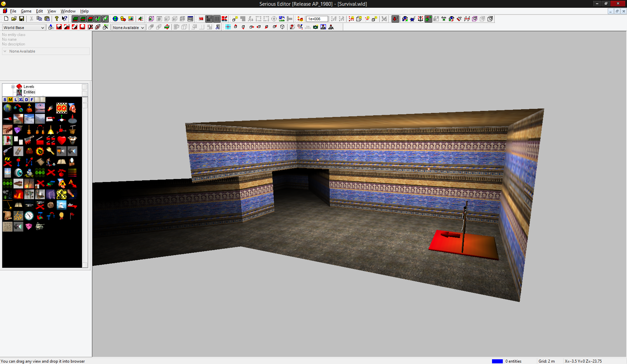
Task: Click the blue crosshair grid icon
Action: (228, 27)
